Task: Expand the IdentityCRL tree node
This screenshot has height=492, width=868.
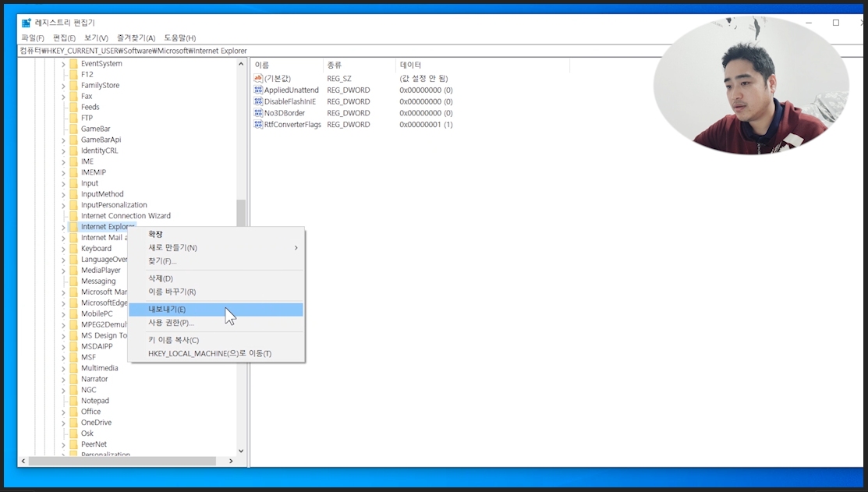Action: 63,151
